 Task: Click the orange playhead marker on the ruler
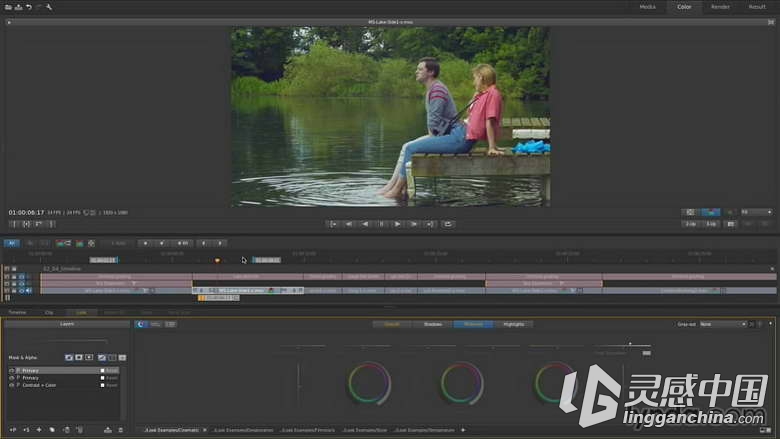(x=217, y=261)
